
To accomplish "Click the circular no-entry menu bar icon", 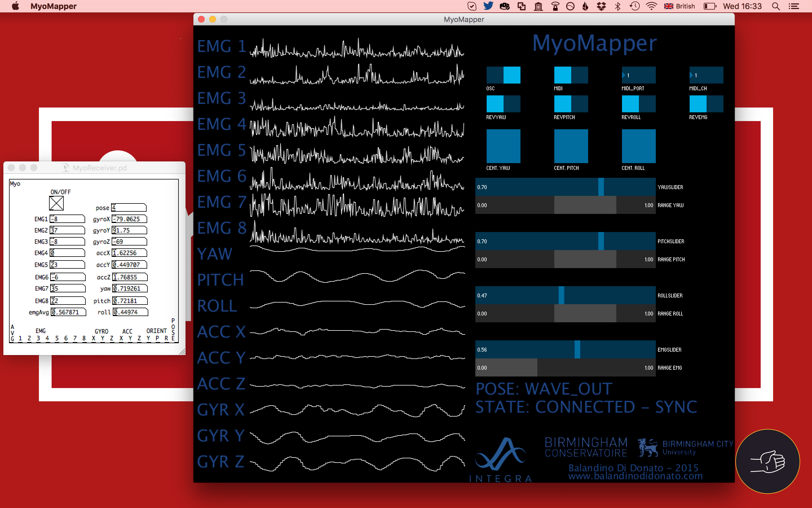I will point(570,6).
